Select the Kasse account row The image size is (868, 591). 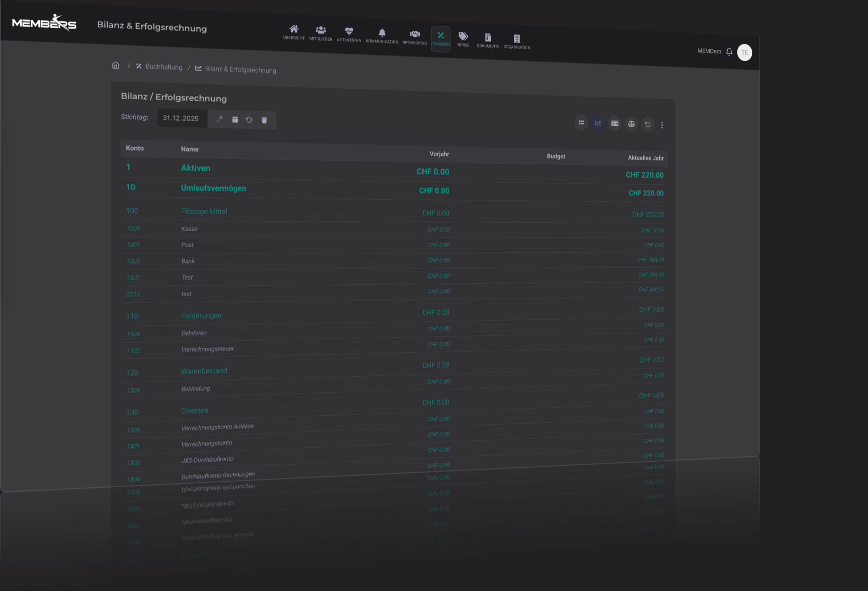394,229
